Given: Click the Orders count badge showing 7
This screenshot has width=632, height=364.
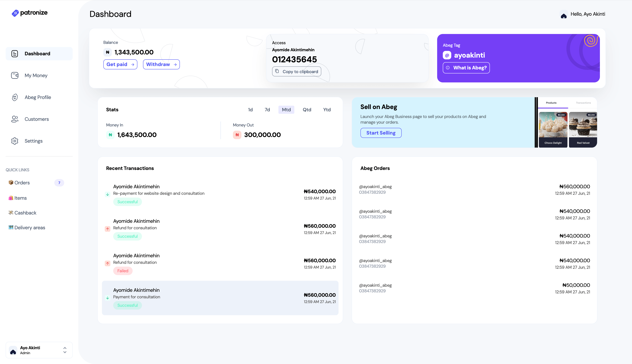Looking at the screenshot, I should tap(59, 182).
